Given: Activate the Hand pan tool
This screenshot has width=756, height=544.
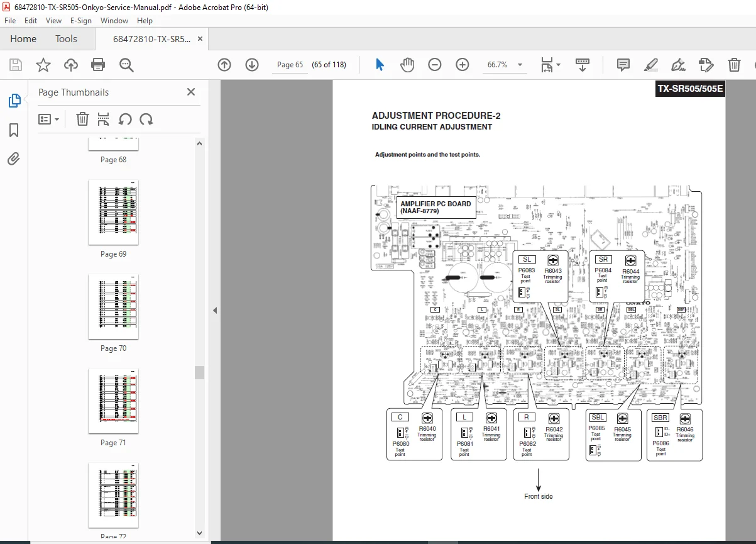Looking at the screenshot, I should (407, 65).
